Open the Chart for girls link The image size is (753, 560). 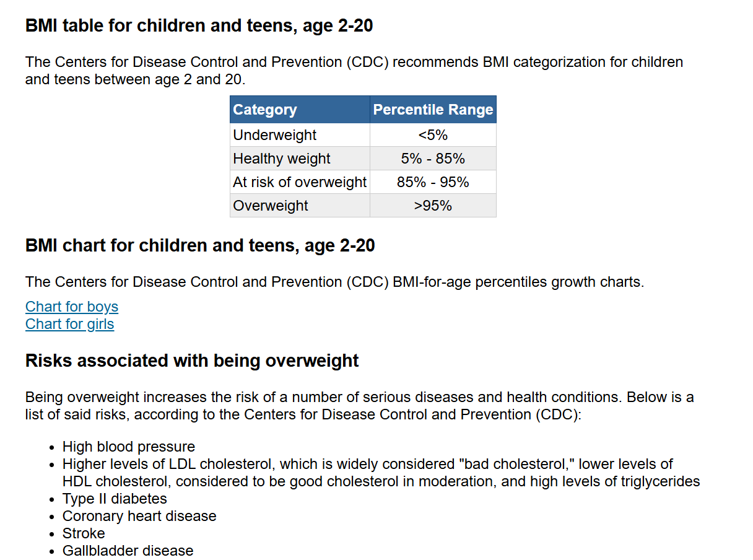70,324
